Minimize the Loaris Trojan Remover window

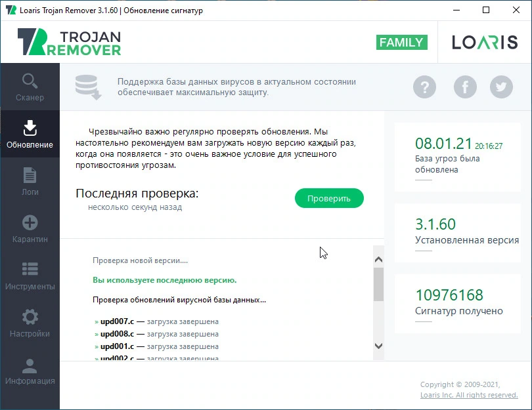tap(456, 10)
